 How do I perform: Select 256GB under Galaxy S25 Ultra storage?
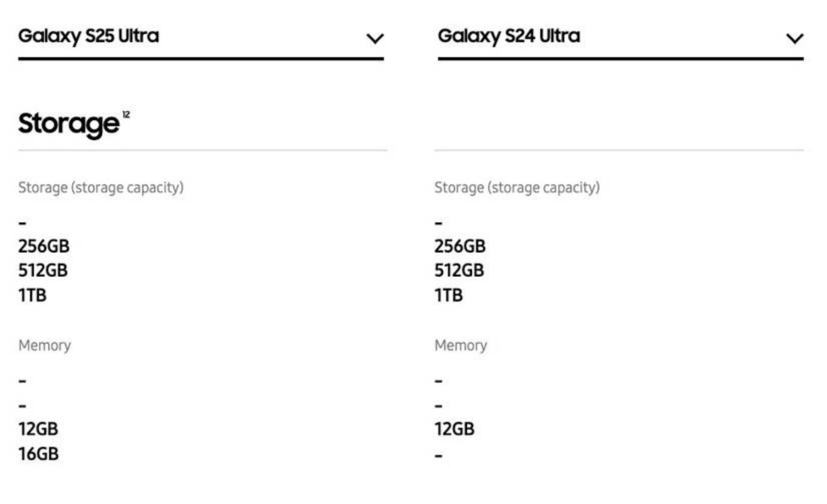44,247
